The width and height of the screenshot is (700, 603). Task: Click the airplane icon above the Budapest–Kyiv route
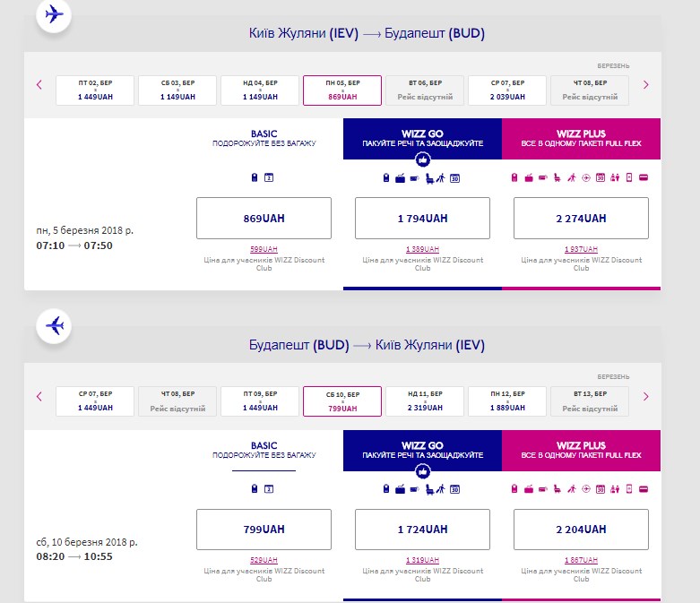point(56,325)
